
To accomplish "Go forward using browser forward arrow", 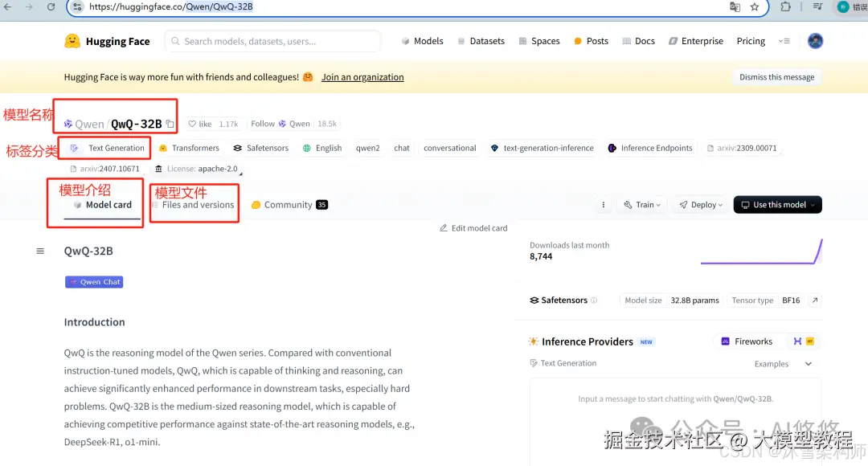I will (29, 6).
